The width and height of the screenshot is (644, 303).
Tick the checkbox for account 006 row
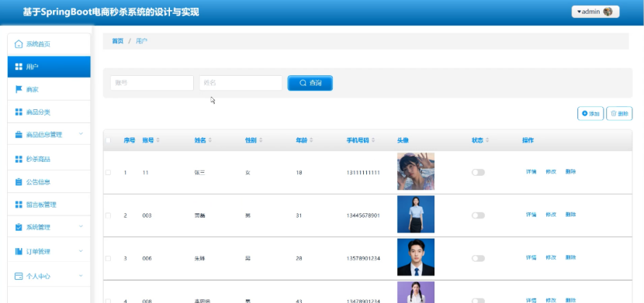pos(108,259)
